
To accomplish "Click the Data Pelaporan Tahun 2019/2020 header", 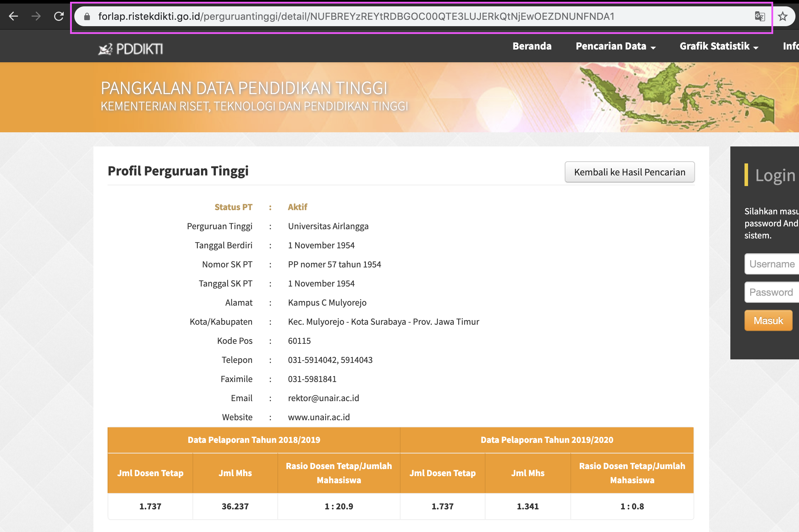I will click(547, 440).
